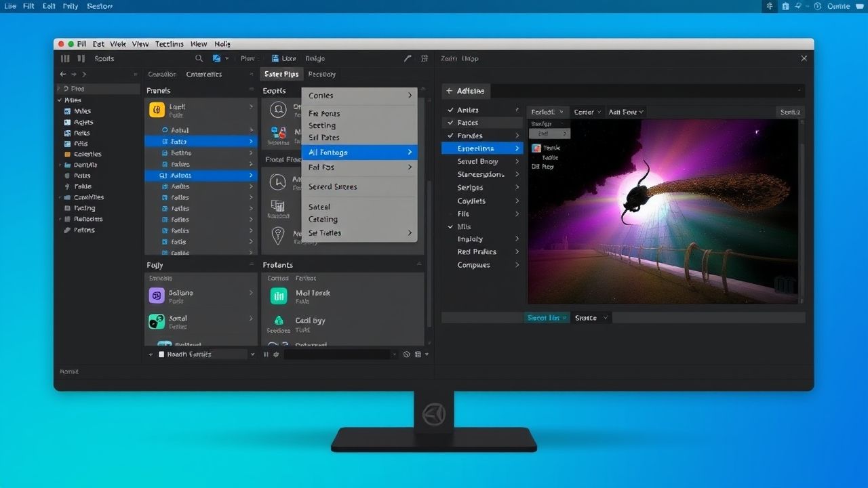Click the Senti button above the preview
The width and height of the screenshot is (868, 488).
pos(790,112)
